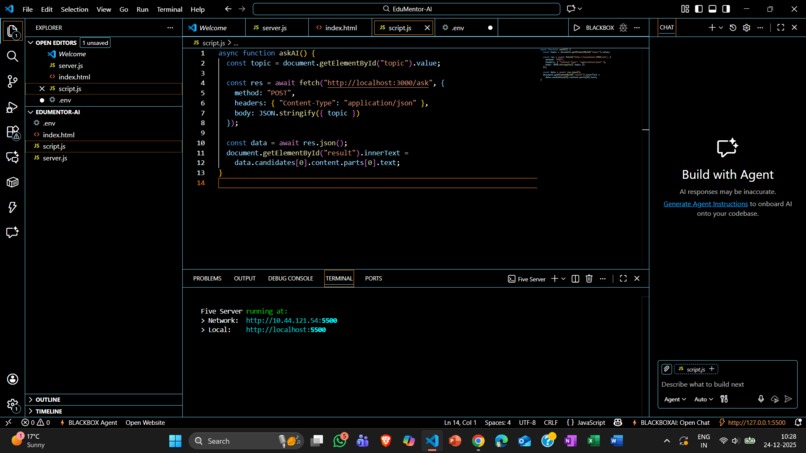Image resolution: width=806 pixels, height=453 pixels.
Task: Run code with the BLACKBOX play icon
Action: point(577,28)
